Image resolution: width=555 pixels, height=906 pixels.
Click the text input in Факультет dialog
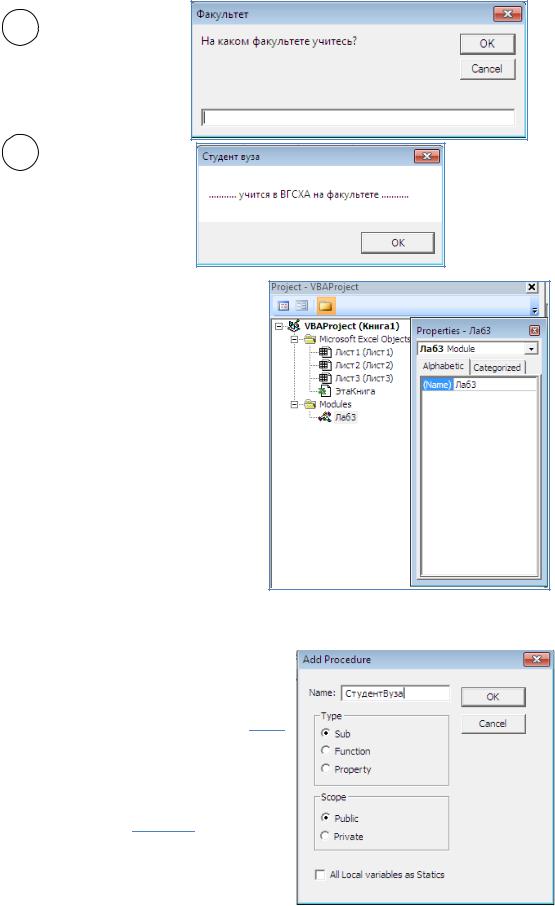tap(357, 117)
